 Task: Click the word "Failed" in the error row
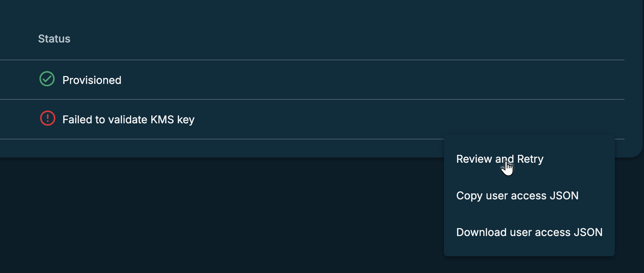click(77, 120)
